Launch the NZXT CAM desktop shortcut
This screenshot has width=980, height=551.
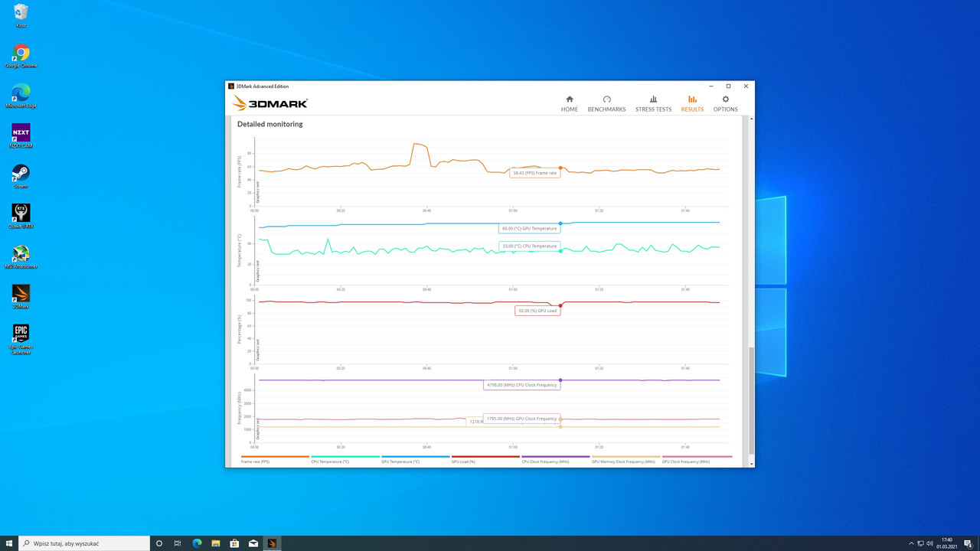point(21,133)
